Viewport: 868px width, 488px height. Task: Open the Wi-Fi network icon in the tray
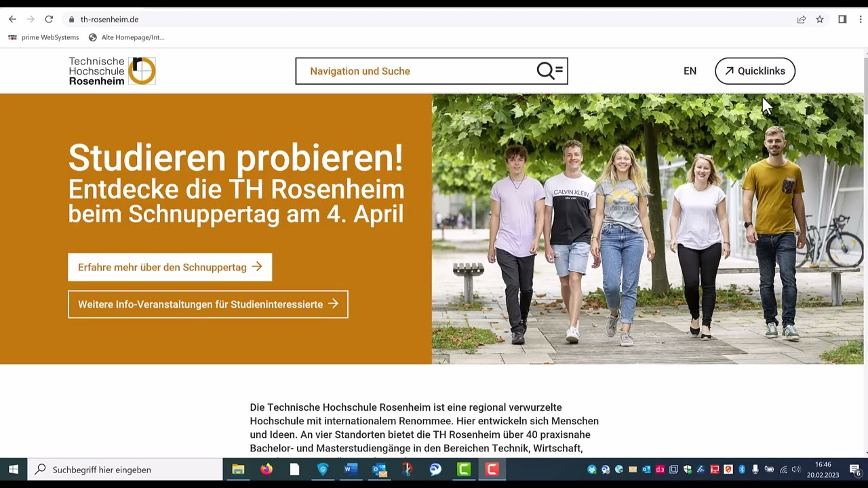click(783, 469)
